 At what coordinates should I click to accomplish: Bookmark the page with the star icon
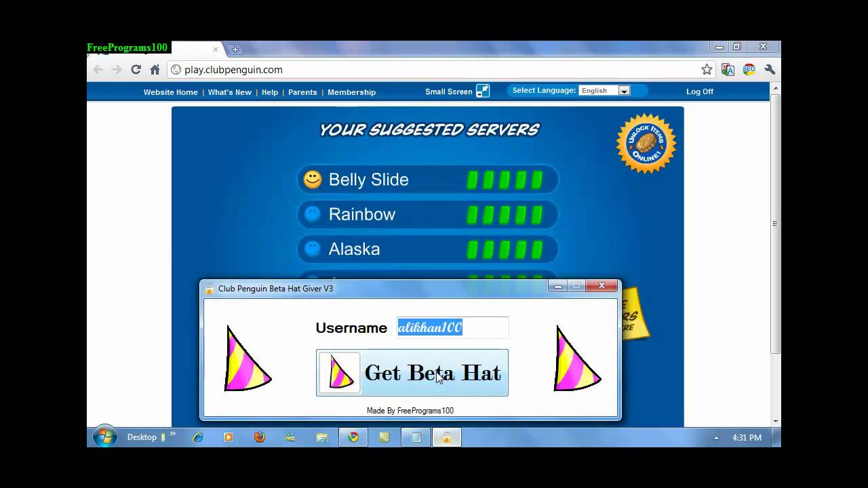(707, 70)
